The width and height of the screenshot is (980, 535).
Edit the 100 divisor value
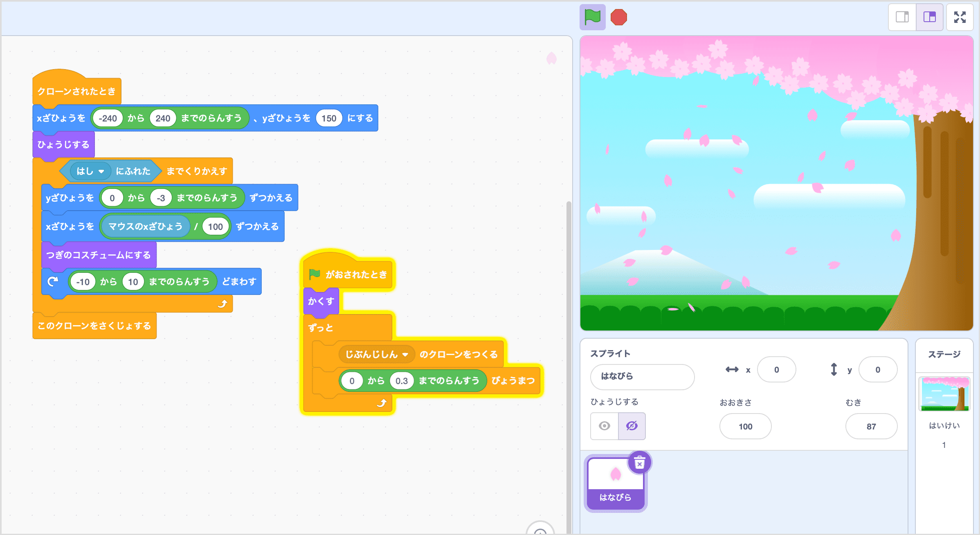(x=216, y=227)
